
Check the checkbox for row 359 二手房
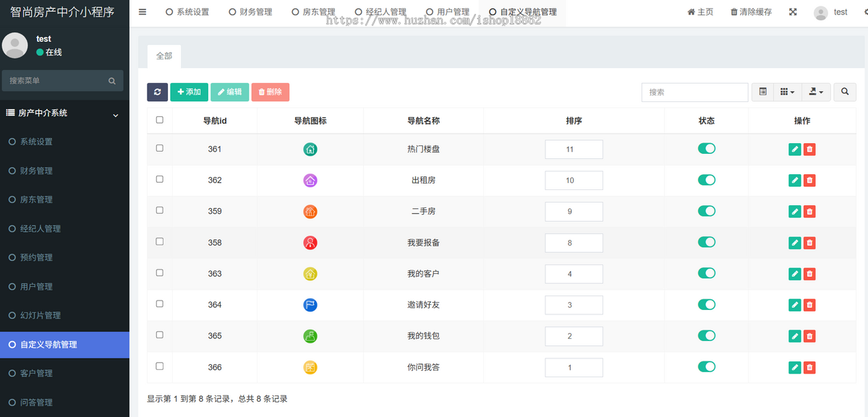[x=160, y=211]
